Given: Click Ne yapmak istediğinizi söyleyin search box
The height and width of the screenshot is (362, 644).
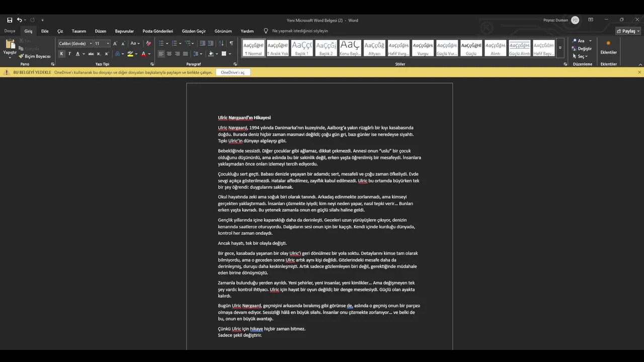Looking at the screenshot, I should point(300,31).
